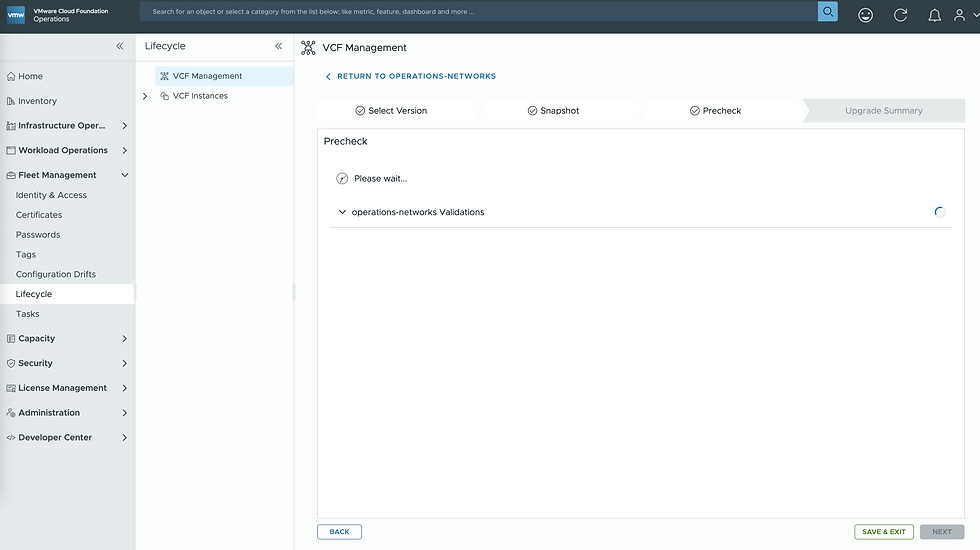Expand the Infrastructure Operations menu

[x=124, y=126]
